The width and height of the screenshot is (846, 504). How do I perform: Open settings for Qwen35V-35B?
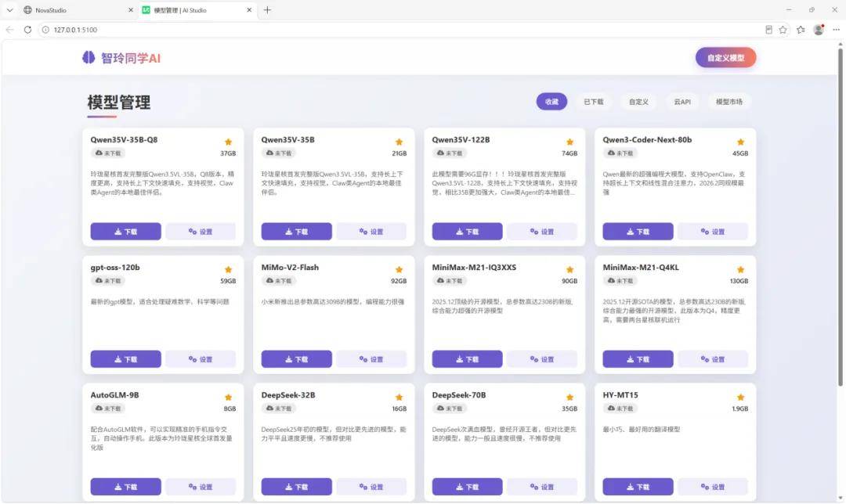tap(371, 231)
